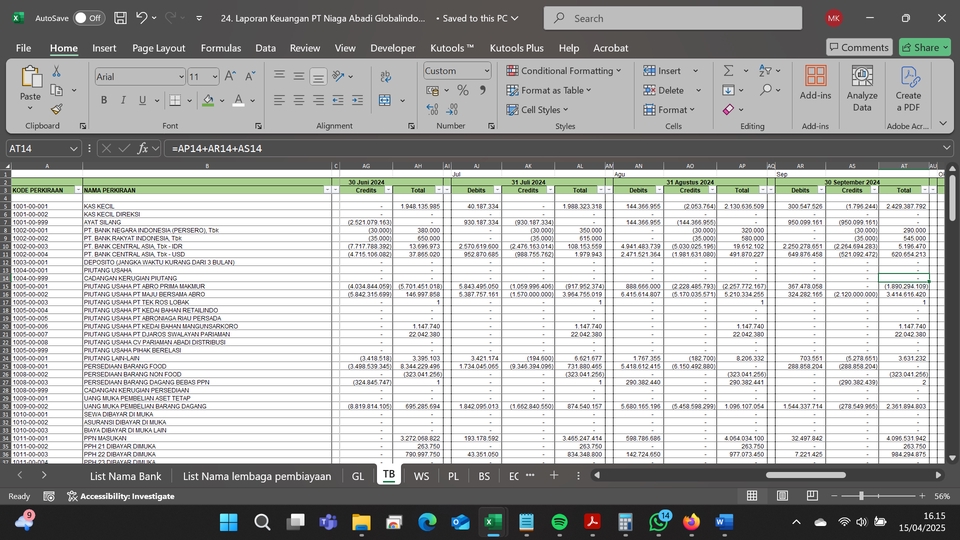Click the Undo arrow icon

click(141, 18)
